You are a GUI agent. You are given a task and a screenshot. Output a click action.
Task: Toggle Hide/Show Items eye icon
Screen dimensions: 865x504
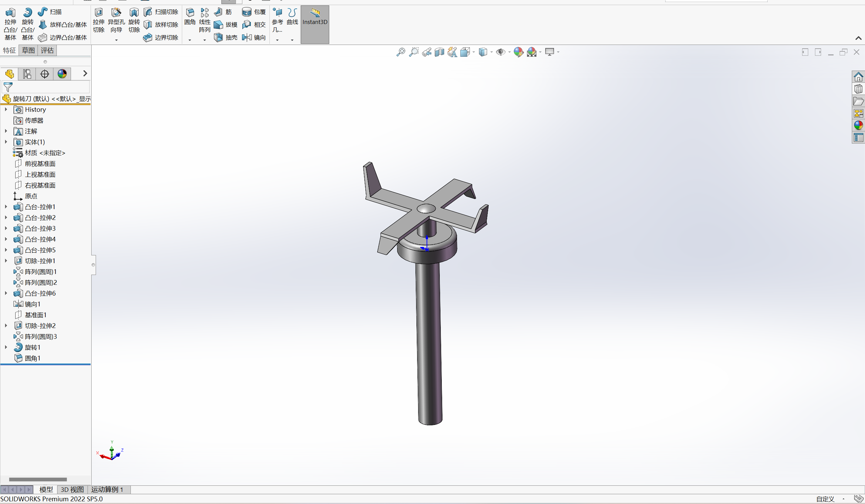501,52
